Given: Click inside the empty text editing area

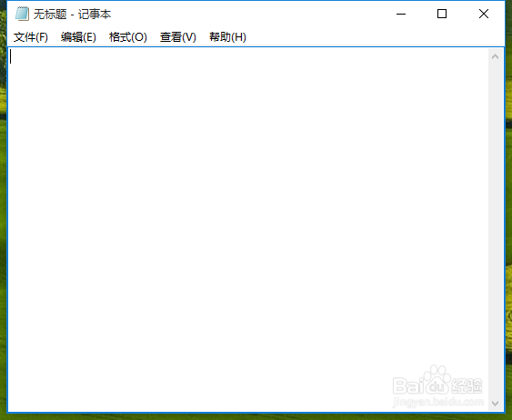Looking at the screenshot, I should click(248, 229).
